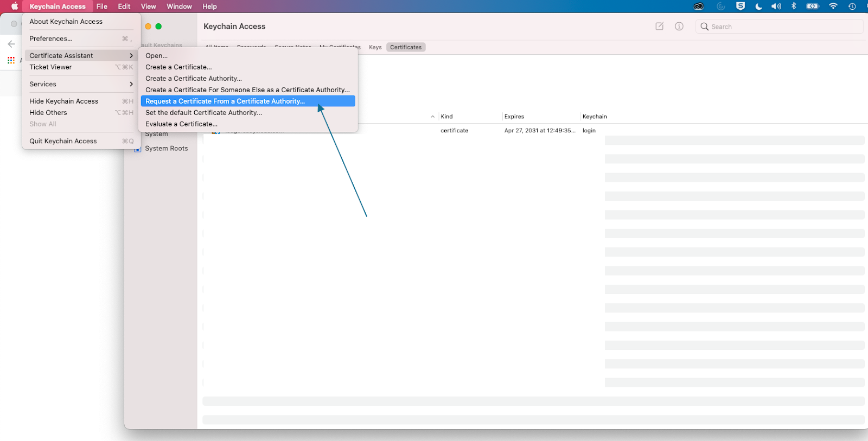Viewport: 868px width, 441px height.
Task: Open the Wi-Fi menu
Action: point(833,7)
